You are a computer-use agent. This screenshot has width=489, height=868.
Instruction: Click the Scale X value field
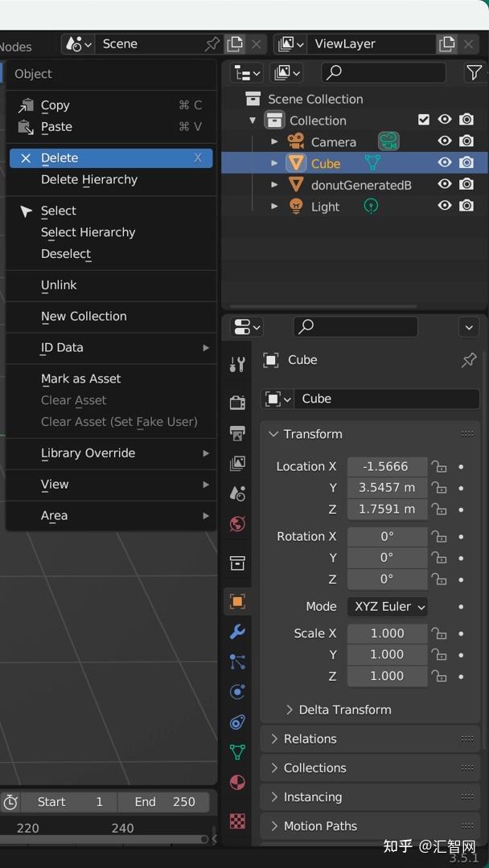pyautogui.click(x=387, y=633)
